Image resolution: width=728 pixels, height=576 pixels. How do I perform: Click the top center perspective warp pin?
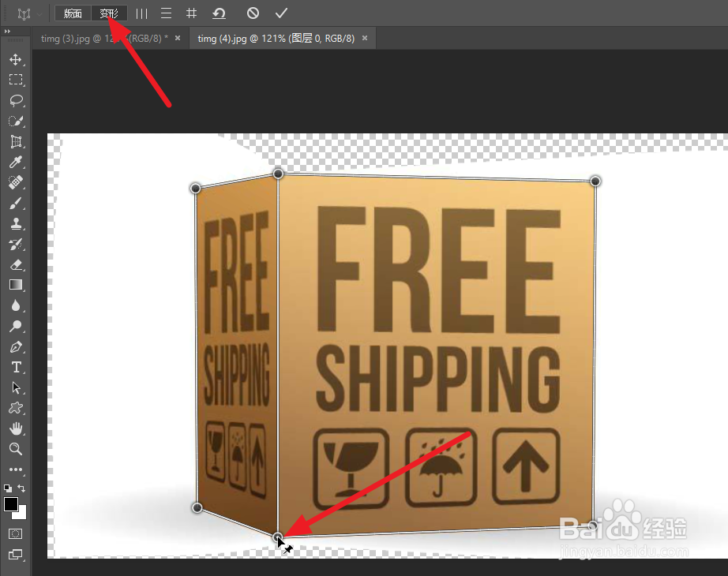click(x=278, y=174)
